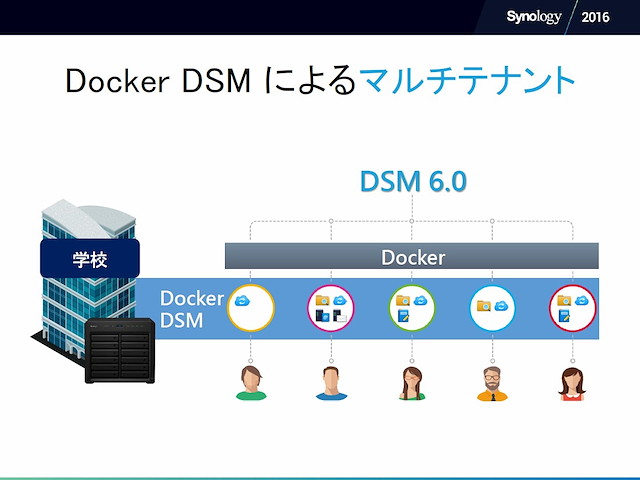Click the user avatar in green shirt
The width and height of the screenshot is (640, 480).
[x=251, y=383]
